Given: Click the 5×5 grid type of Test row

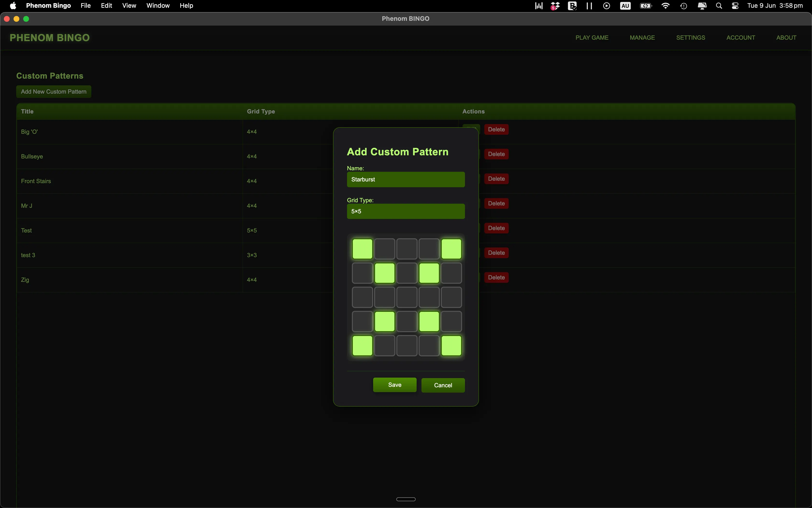Looking at the screenshot, I should pyautogui.click(x=252, y=231).
